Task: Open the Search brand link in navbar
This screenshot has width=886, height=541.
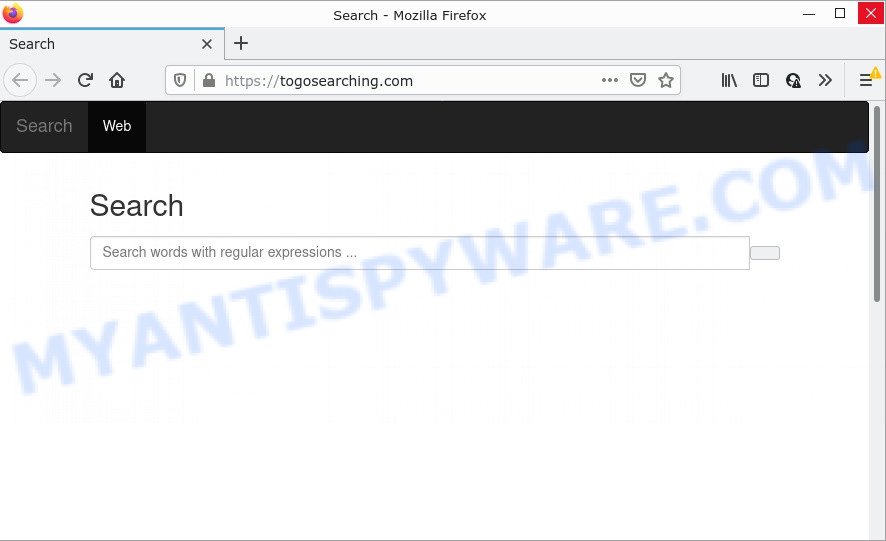Action: click(44, 125)
